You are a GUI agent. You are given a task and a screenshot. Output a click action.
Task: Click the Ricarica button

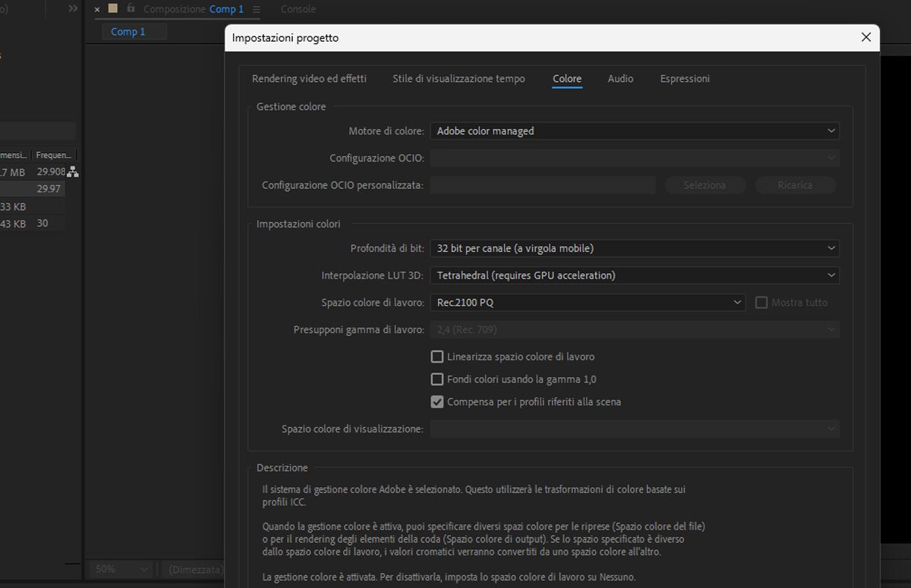[795, 185]
